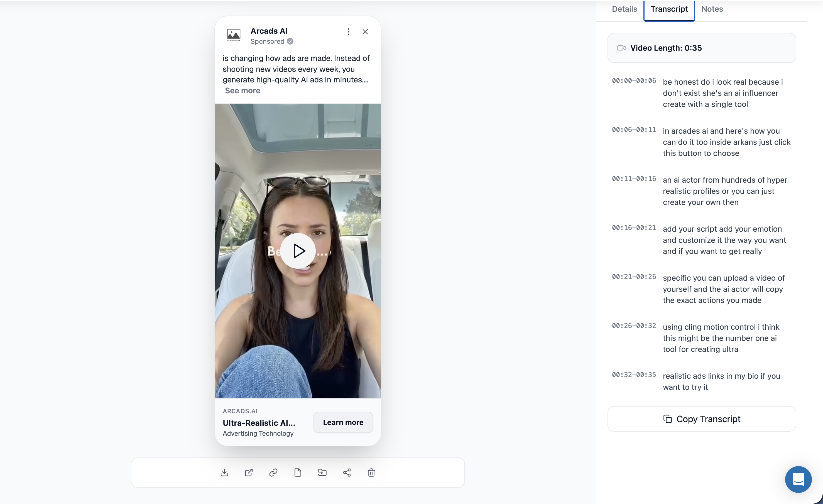Click the ARCADS.AI domain label
Screen dimensions: 823x504
240,411
